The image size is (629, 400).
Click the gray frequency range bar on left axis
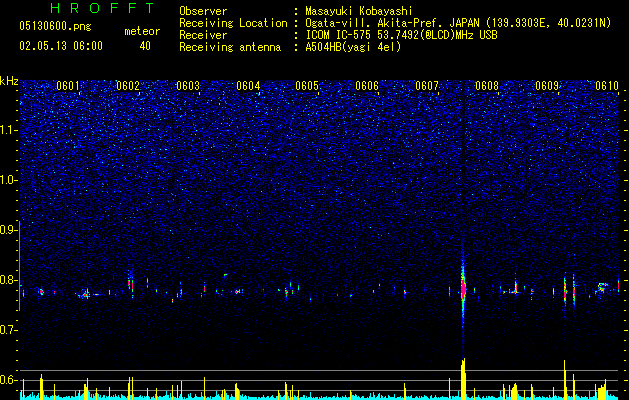tap(20, 266)
